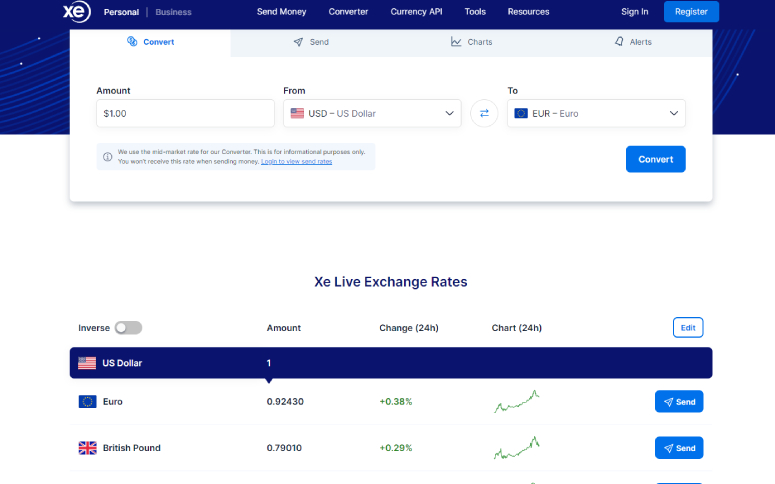Open the Tools menu
The height and width of the screenshot is (484, 775).
475,11
